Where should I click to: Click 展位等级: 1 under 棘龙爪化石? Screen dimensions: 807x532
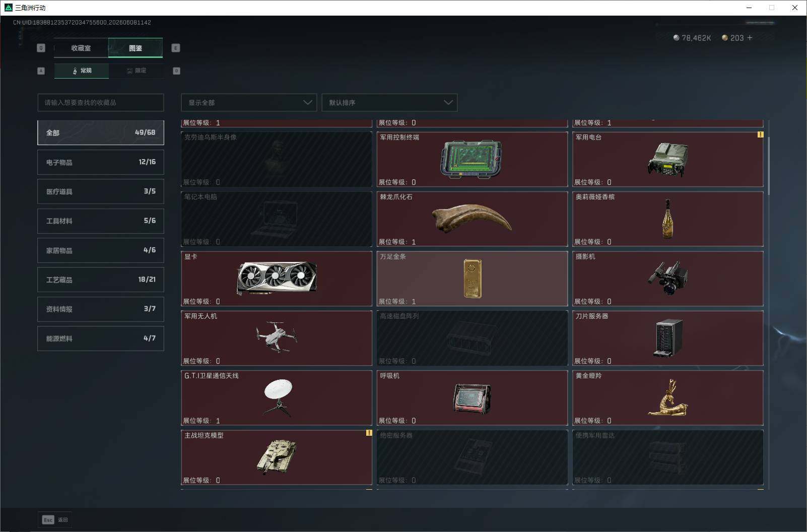pyautogui.click(x=397, y=242)
